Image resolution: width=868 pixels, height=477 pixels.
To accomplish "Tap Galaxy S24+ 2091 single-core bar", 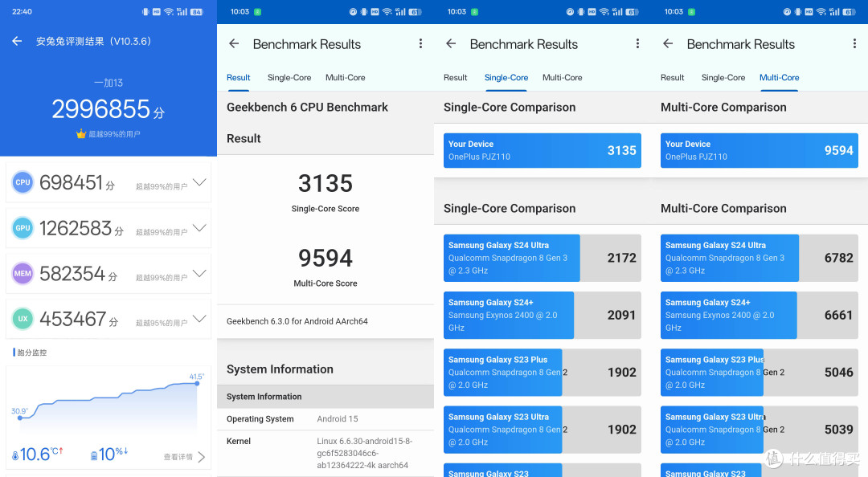I will click(542, 315).
